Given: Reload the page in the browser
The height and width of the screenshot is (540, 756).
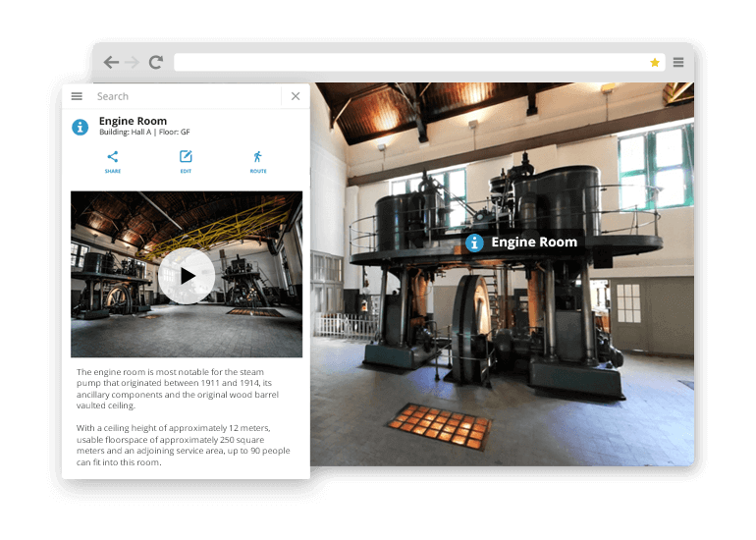Looking at the screenshot, I should coord(155,62).
